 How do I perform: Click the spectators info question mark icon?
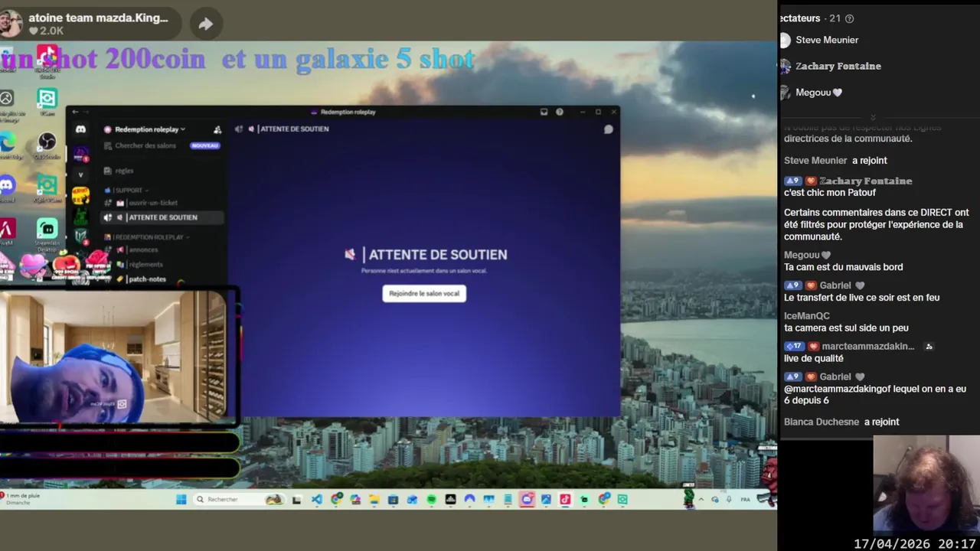point(849,18)
